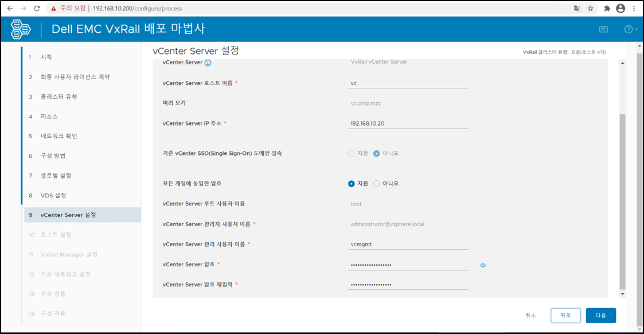Viewport: 644px width, 334px height.
Task: Click the preview value vc.dmz.mzc
Action: (x=365, y=103)
